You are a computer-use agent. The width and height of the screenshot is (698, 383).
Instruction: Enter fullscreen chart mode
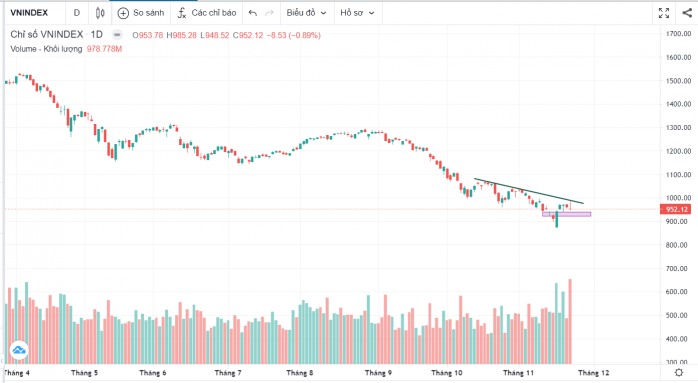click(664, 13)
